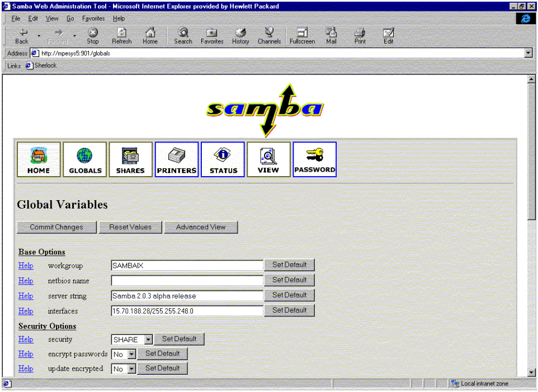Set Default for server string
This screenshot has height=392, width=538.
[x=289, y=295]
